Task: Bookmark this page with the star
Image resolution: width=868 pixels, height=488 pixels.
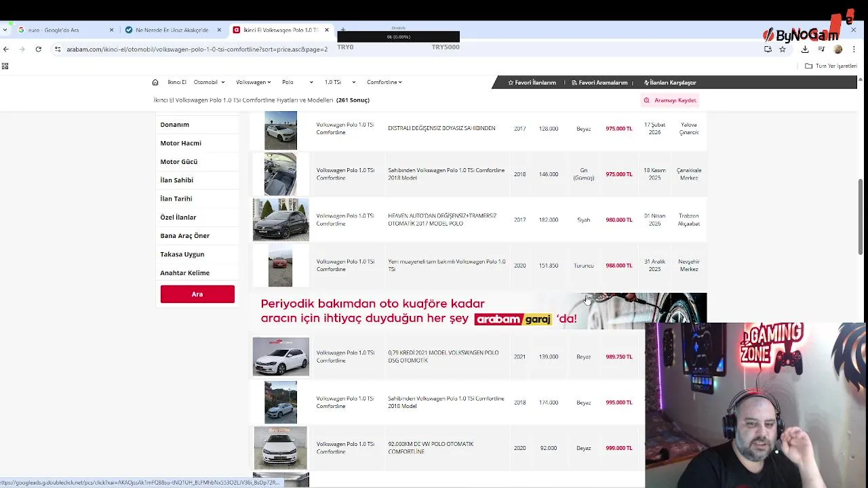Action: 783,49
